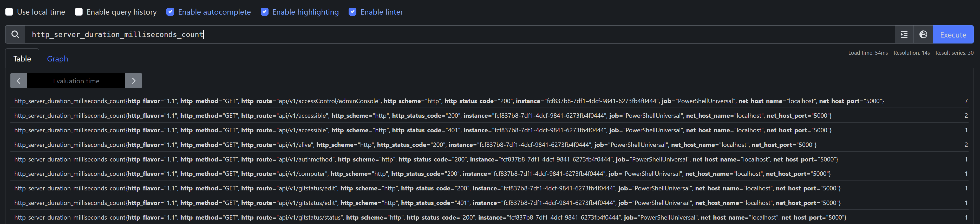980x224 pixels.
Task: Enable query history checkbox
Action: pos(79,12)
